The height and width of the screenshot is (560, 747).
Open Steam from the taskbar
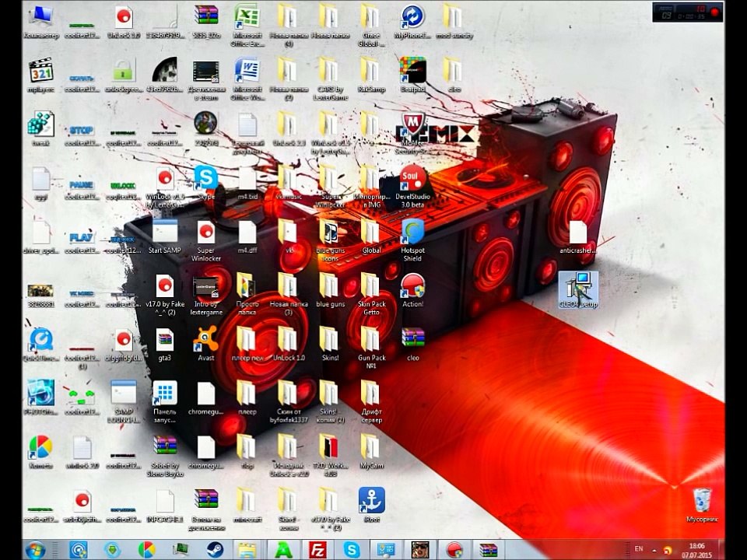215,550
